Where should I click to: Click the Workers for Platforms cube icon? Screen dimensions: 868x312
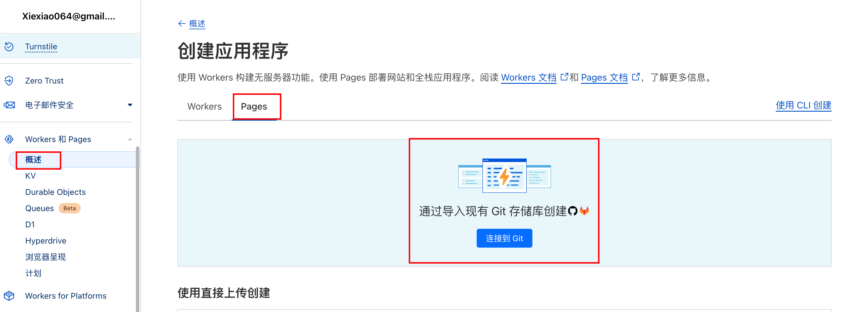[9, 296]
